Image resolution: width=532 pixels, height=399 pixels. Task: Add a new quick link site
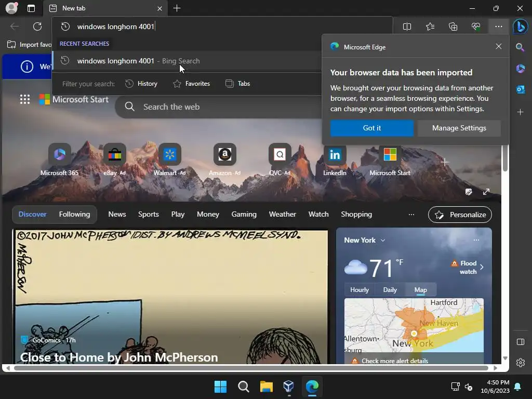tap(445, 162)
